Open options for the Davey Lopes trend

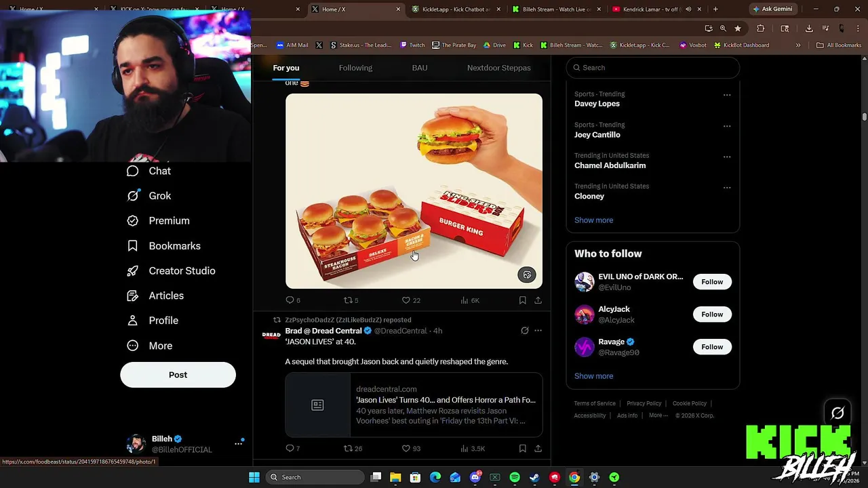[727, 95]
